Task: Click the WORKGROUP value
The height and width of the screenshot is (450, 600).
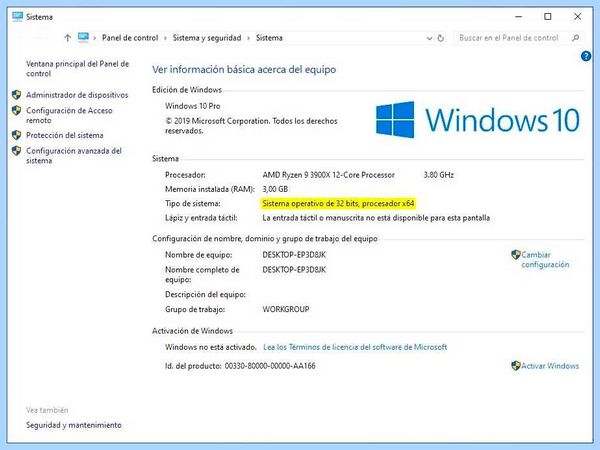Action: click(286, 309)
